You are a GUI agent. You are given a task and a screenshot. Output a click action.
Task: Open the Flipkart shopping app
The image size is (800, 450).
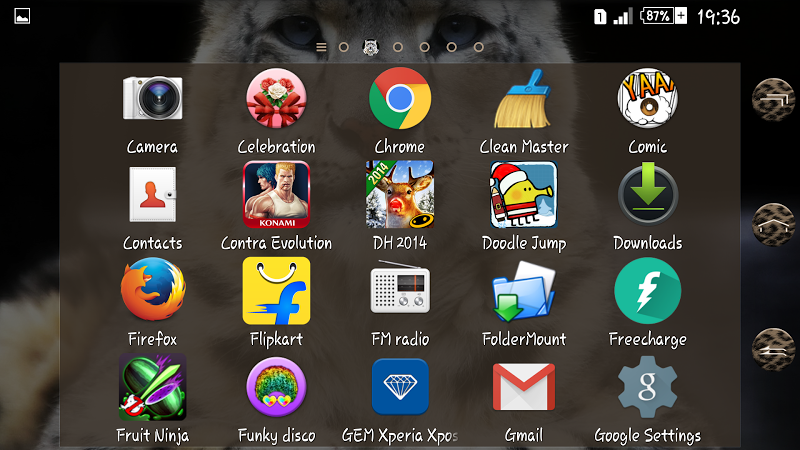click(277, 290)
